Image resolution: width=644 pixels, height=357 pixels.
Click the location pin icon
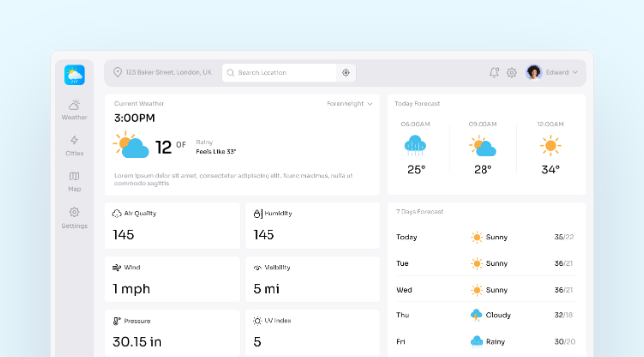pyautogui.click(x=118, y=72)
